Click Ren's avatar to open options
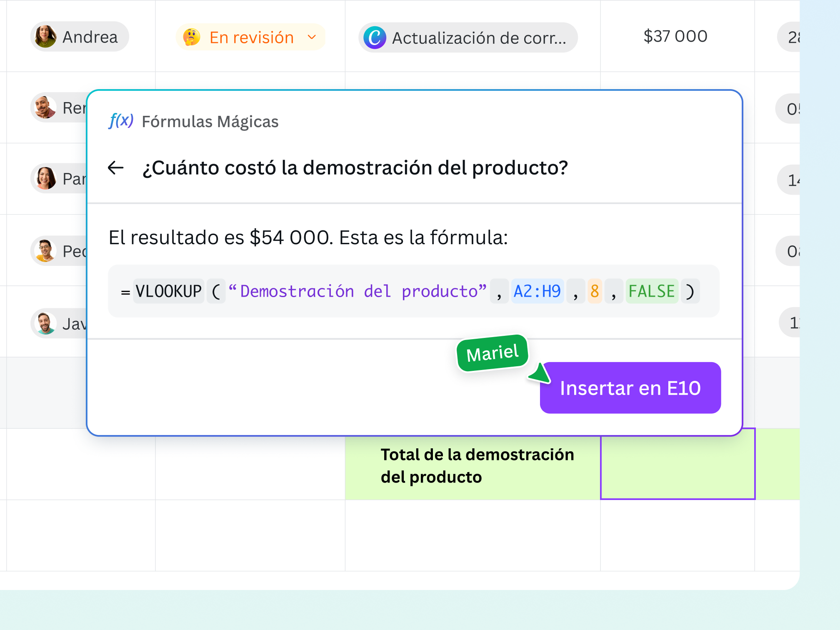Screen dimensions: 840x630 pos(44,107)
